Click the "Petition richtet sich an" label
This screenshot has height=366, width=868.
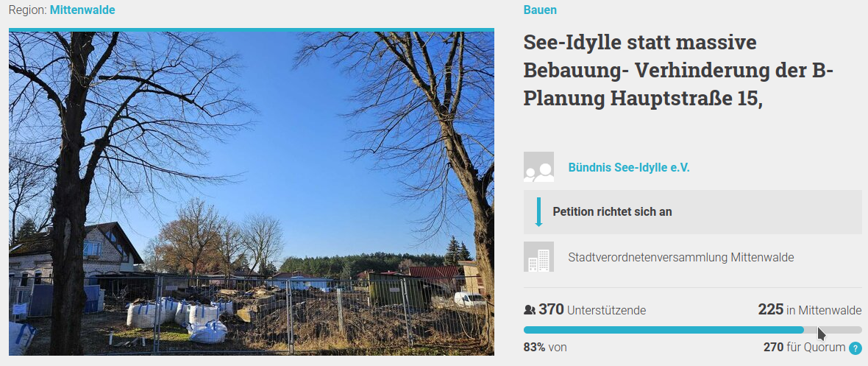[x=612, y=212]
